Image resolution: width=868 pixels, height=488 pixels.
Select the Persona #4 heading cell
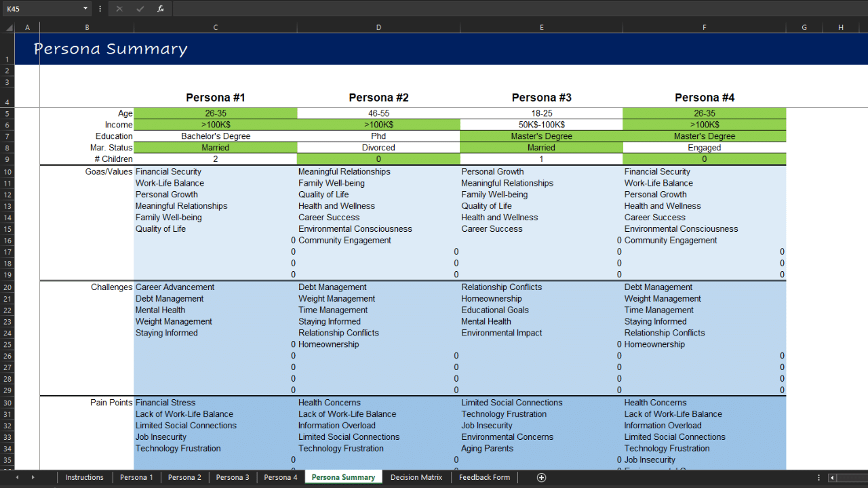point(705,98)
